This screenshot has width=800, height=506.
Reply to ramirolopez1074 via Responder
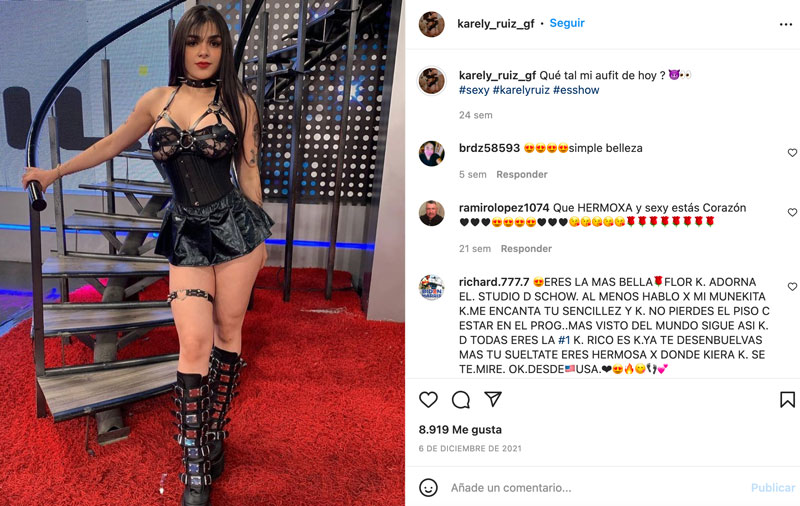[526, 249]
